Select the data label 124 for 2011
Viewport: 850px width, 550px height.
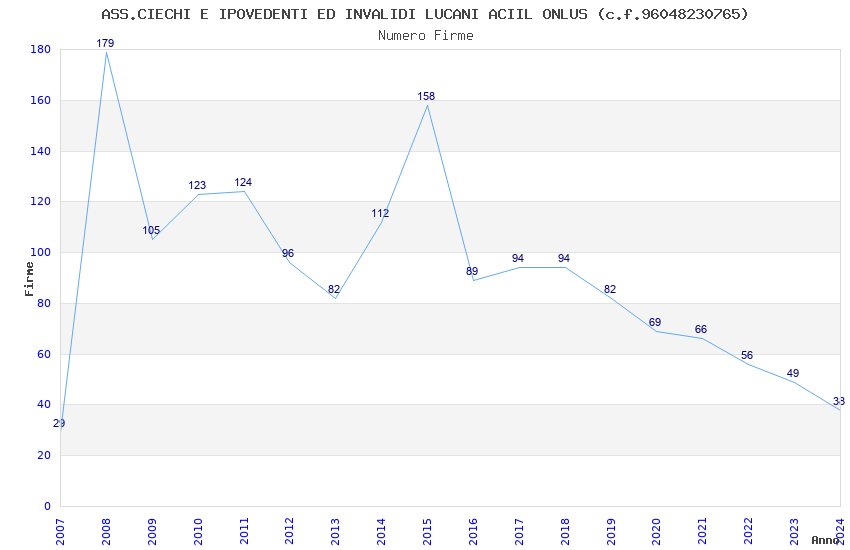[243, 182]
